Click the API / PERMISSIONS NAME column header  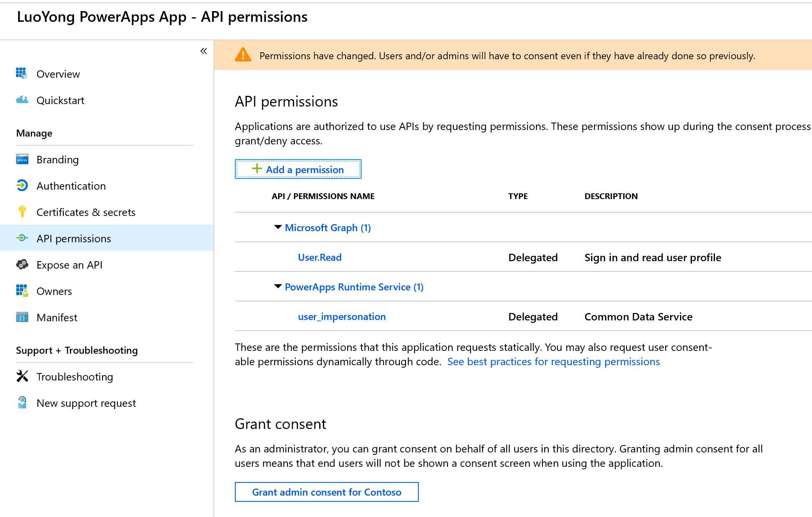pyautogui.click(x=323, y=196)
